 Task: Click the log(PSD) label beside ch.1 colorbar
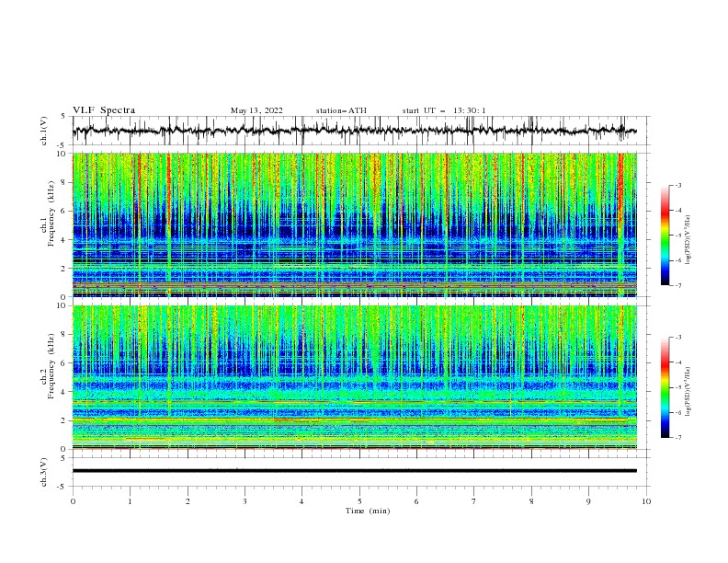click(x=688, y=240)
